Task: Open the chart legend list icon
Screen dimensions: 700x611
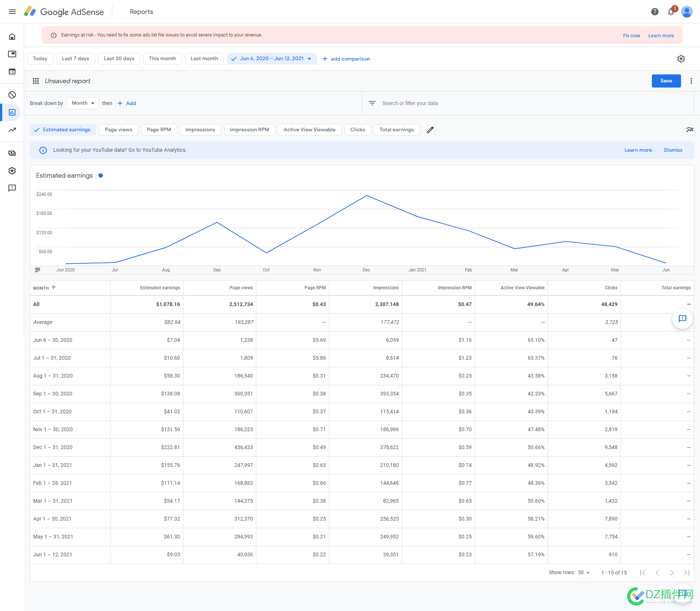Action: click(x=38, y=270)
